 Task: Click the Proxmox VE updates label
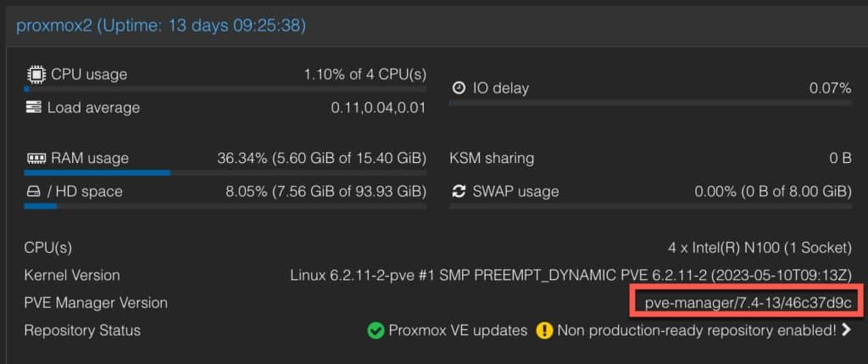458,331
